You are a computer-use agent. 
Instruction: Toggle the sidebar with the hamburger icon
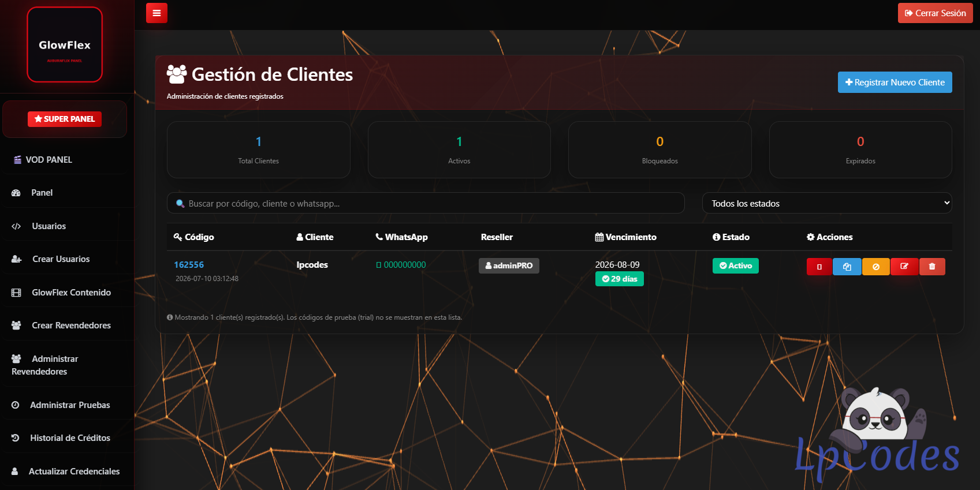point(156,13)
